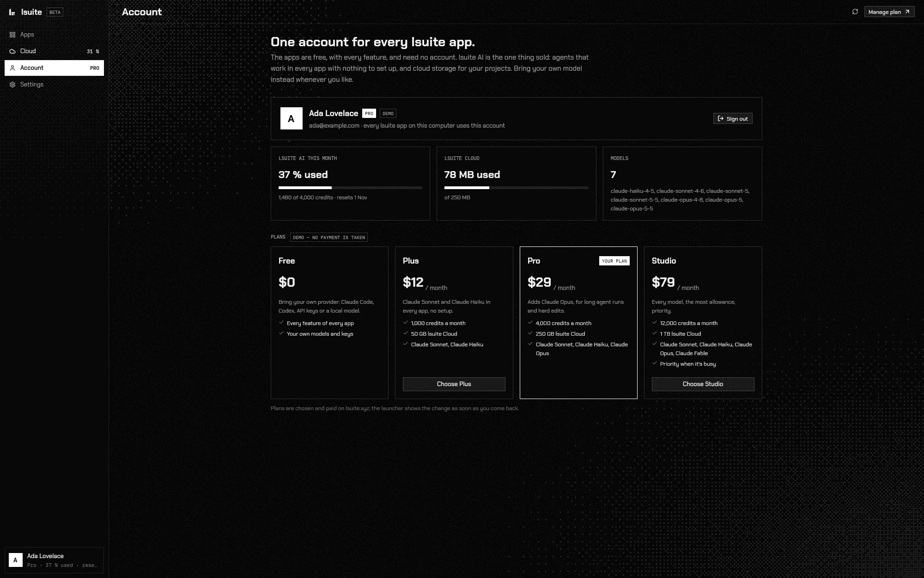Click the lsuite logo icon
Image resolution: width=924 pixels, height=578 pixels.
pyautogui.click(x=12, y=12)
